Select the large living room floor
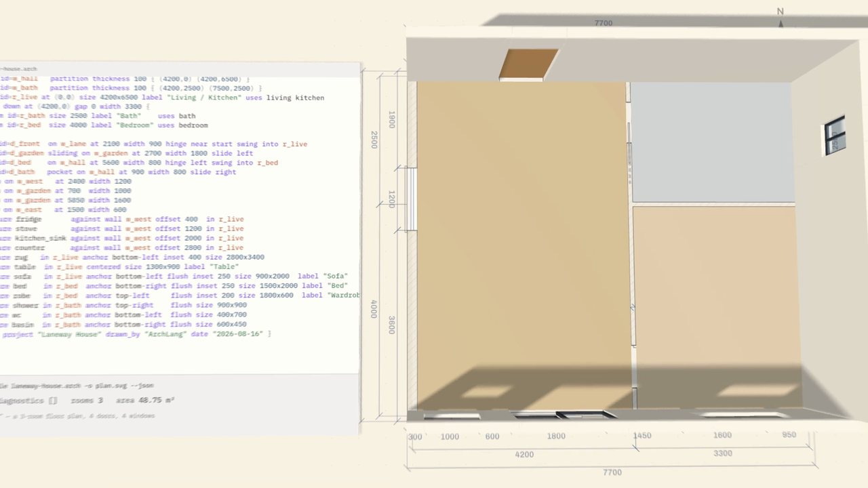 tap(524, 246)
